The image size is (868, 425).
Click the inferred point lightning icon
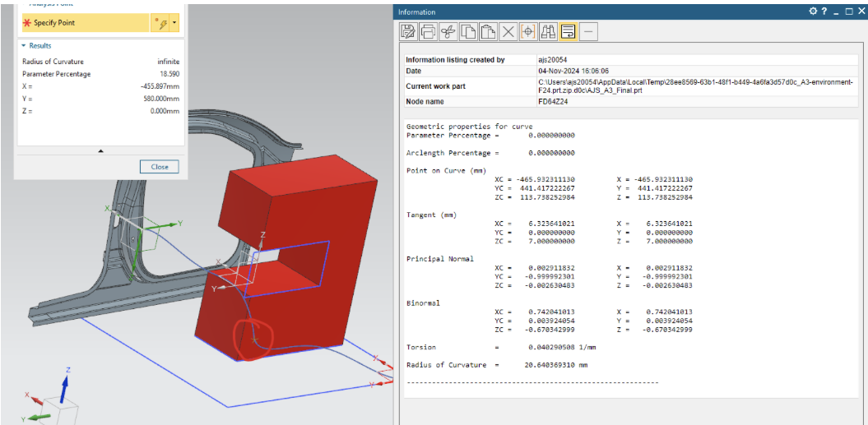click(161, 23)
